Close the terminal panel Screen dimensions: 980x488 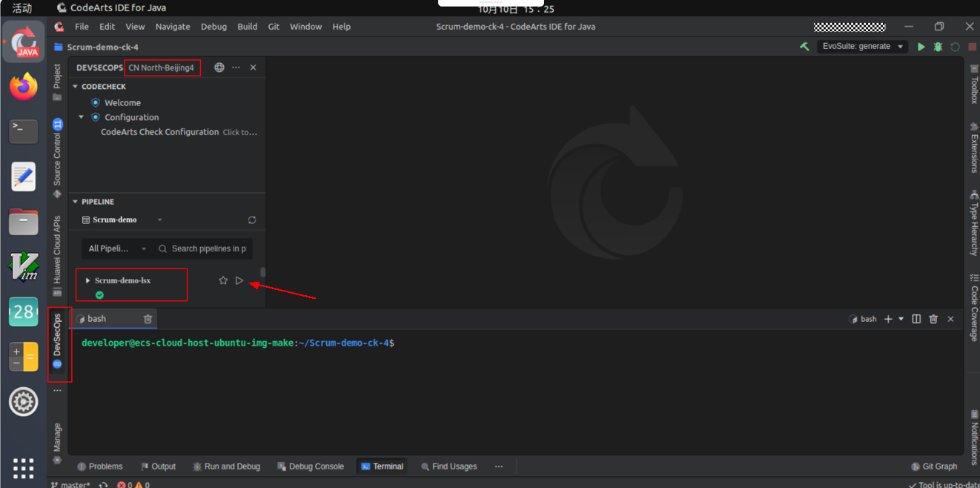tap(951, 319)
